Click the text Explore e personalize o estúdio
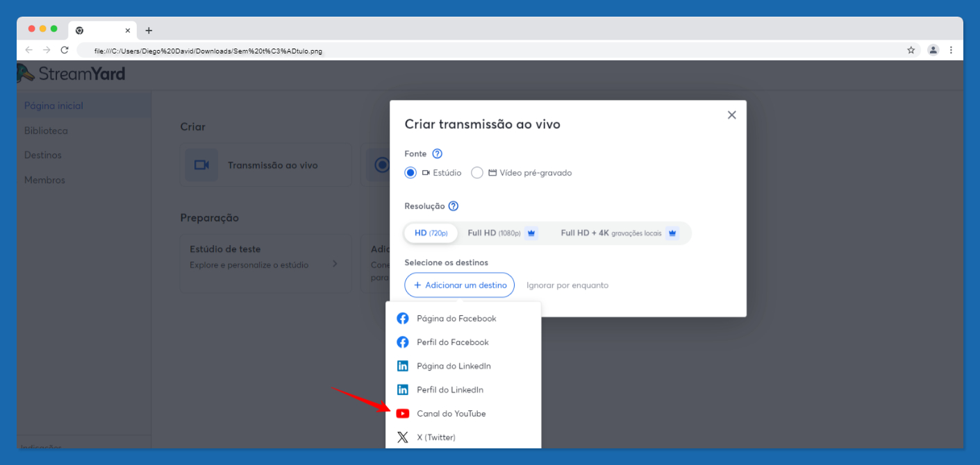 (249, 265)
